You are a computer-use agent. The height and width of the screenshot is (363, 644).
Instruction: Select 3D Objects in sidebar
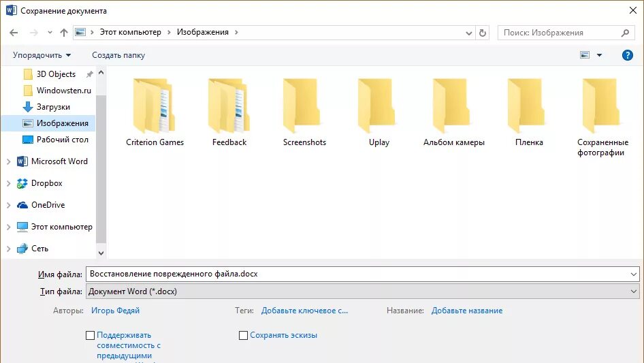coord(56,74)
